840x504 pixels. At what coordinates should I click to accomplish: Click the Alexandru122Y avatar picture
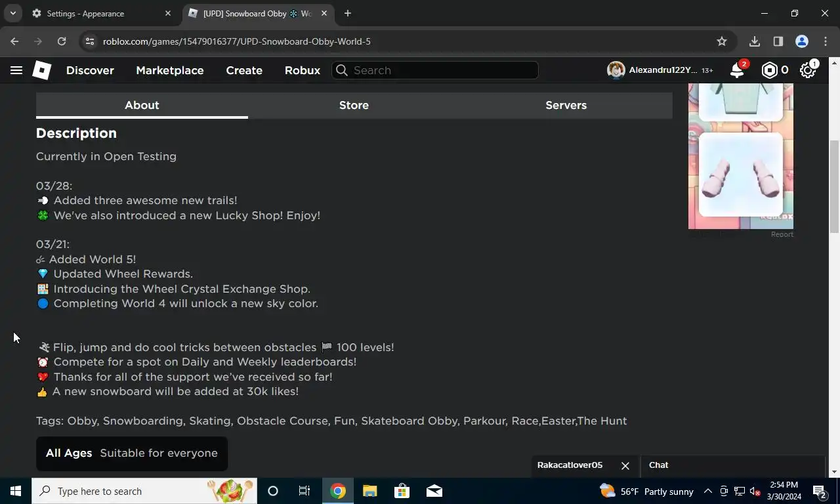pyautogui.click(x=616, y=70)
